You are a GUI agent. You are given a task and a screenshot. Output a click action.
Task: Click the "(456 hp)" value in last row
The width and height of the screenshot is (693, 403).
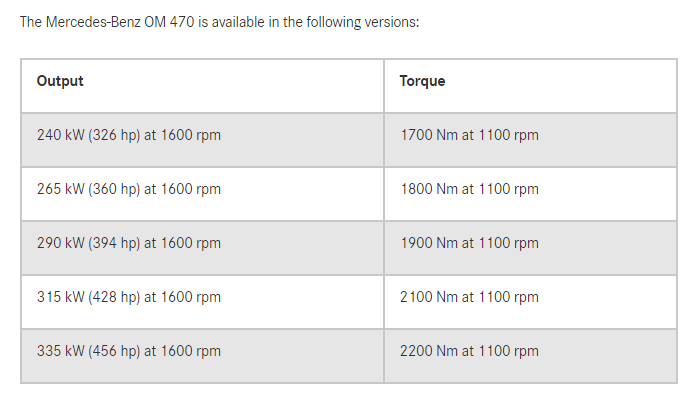click(111, 351)
